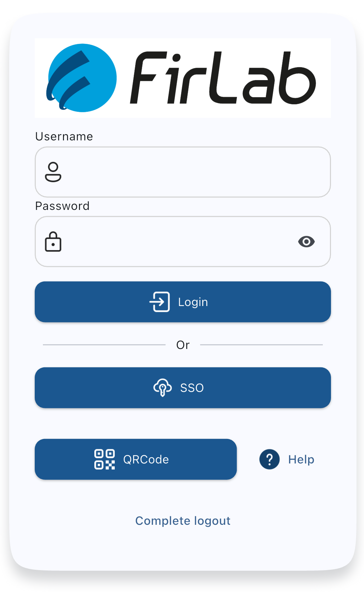Start SSO sign-in
Image resolution: width=364 pixels, height=595 pixels.
(183, 387)
